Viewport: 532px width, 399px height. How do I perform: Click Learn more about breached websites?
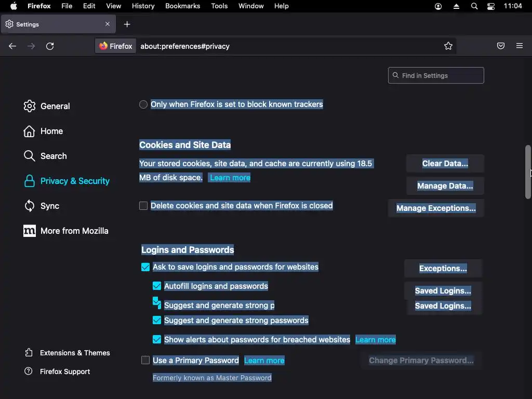click(375, 340)
